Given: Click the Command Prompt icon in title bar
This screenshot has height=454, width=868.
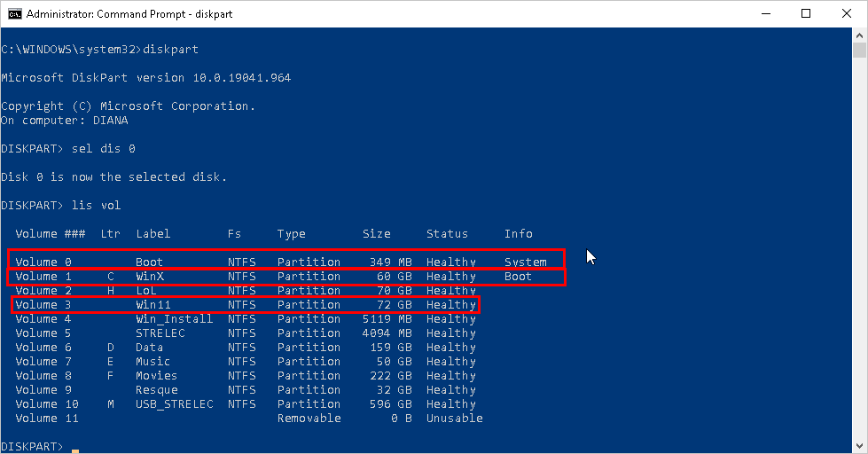Looking at the screenshot, I should (x=15, y=14).
